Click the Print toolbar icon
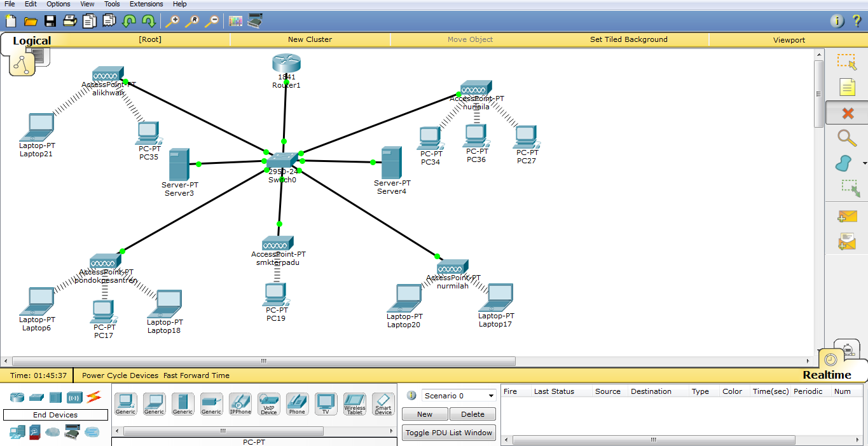The height and width of the screenshot is (446, 868). [69, 21]
